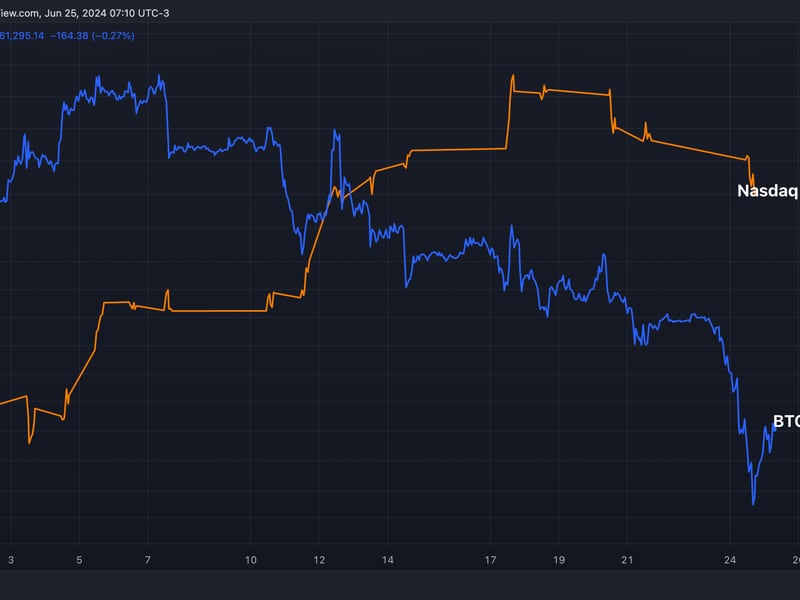Select date 12 on the time axis
Viewport: 800px width, 600px height.
click(x=319, y=560)
